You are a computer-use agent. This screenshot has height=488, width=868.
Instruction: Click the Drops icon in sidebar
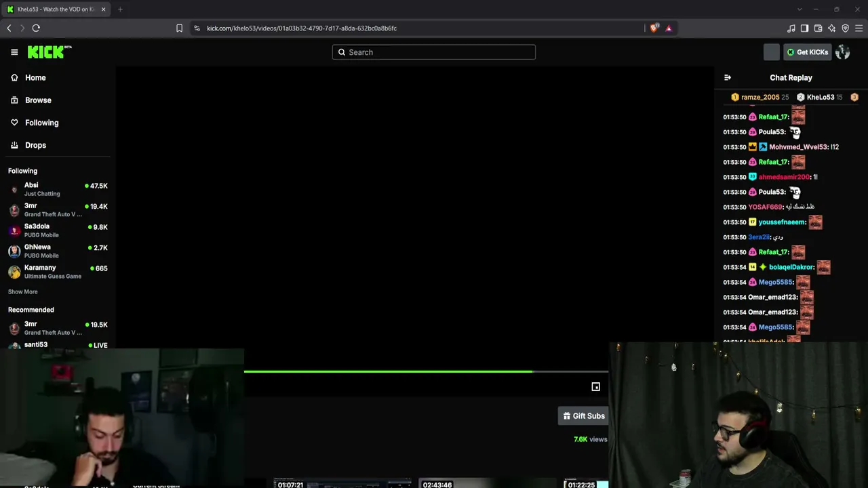point(14,145)
